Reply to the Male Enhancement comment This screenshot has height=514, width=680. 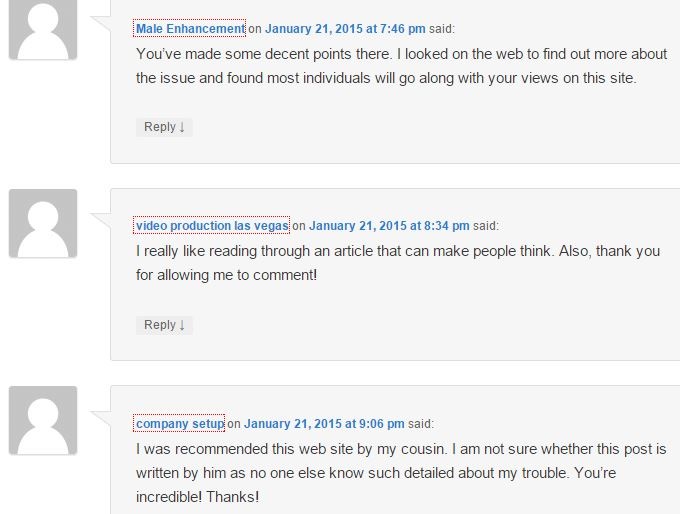point(164,127)
